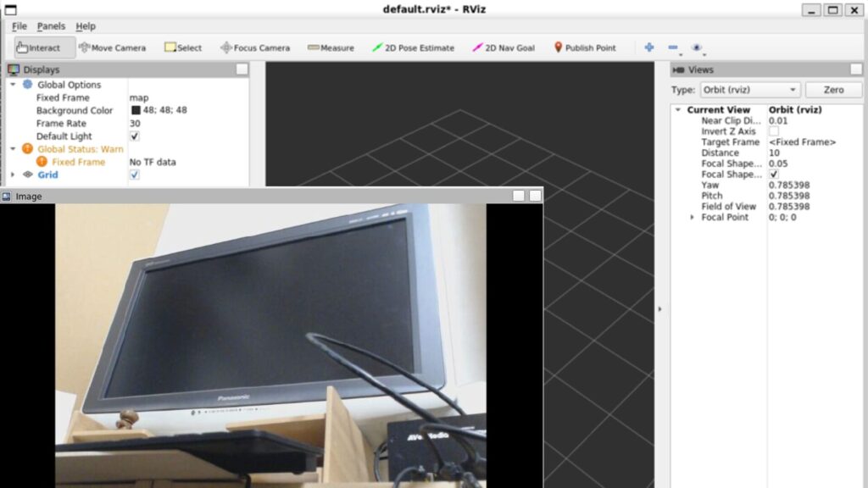Click the blue plus add-tool icon
This screenshot has width=868, height=488.
(x=649, y=47)
